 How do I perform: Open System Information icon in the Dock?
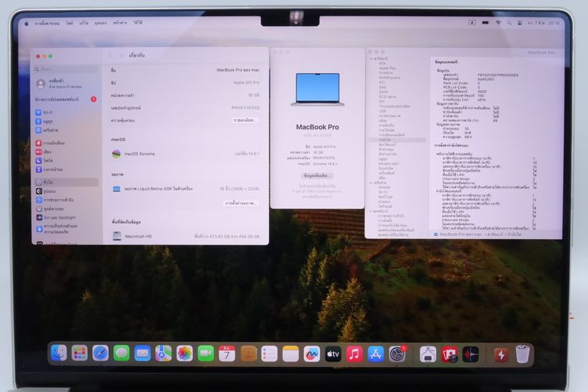point(428,354)
